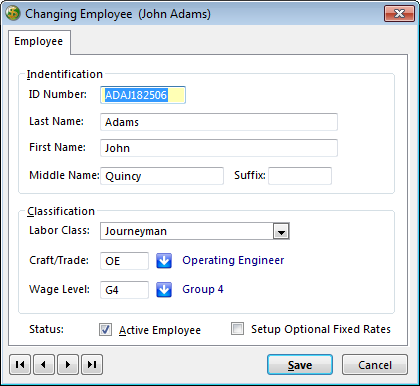Go to the previous employee record
The width and height of the screenshot is (420, 386).
(x=44, y=365)
